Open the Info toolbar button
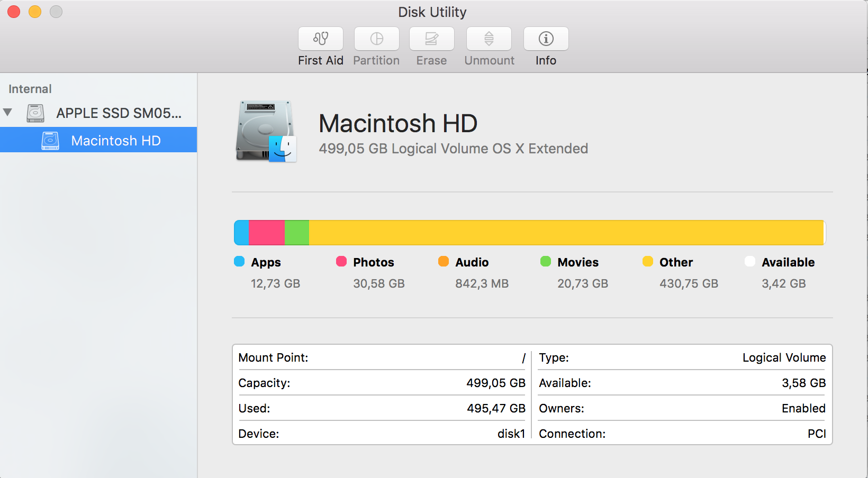The width and height of the screenshot is (868, 478). [x=546, y=39]
